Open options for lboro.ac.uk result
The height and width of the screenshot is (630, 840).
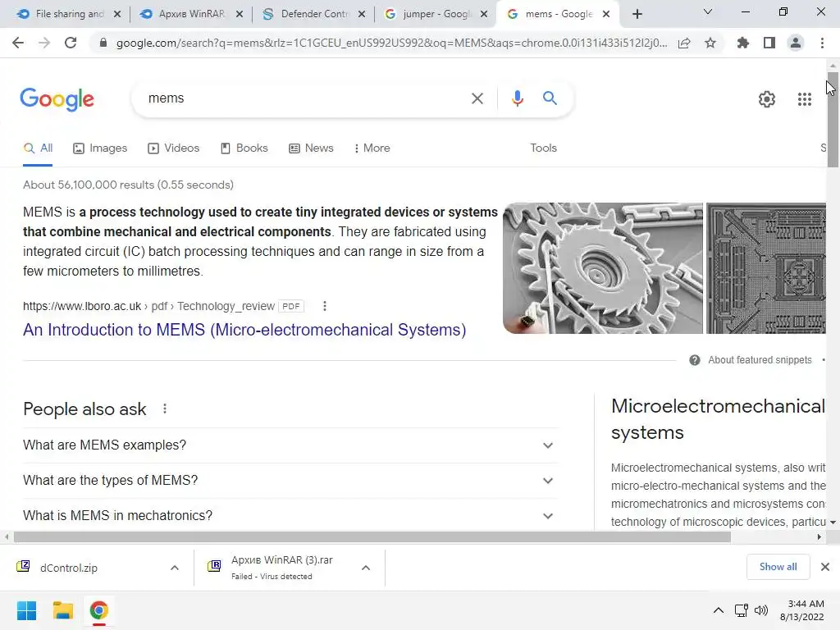coord(325,306)
